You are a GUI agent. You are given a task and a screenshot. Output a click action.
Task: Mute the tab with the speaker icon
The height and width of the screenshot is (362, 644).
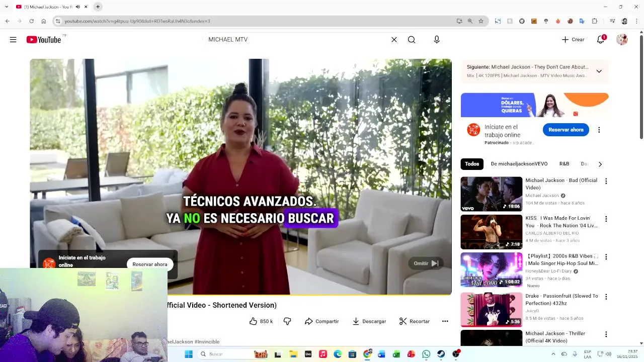[x=78, y=7]
